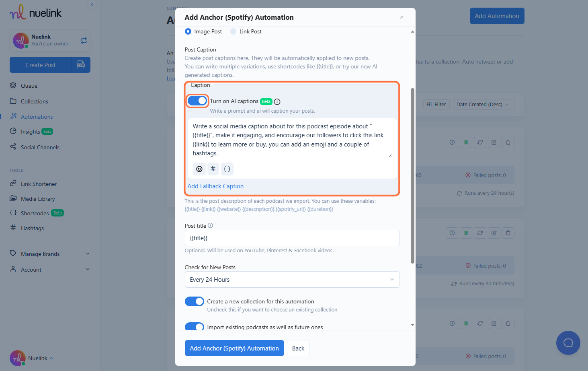The image size is (588, 371).
Task: Click the info icon next to Post title
Action: [x=210, y=226]
